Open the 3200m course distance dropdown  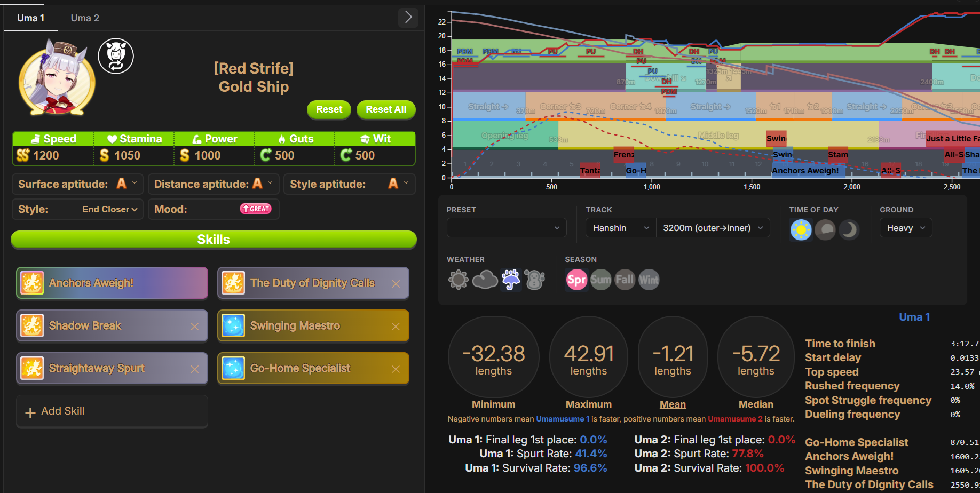click(713, 228)
